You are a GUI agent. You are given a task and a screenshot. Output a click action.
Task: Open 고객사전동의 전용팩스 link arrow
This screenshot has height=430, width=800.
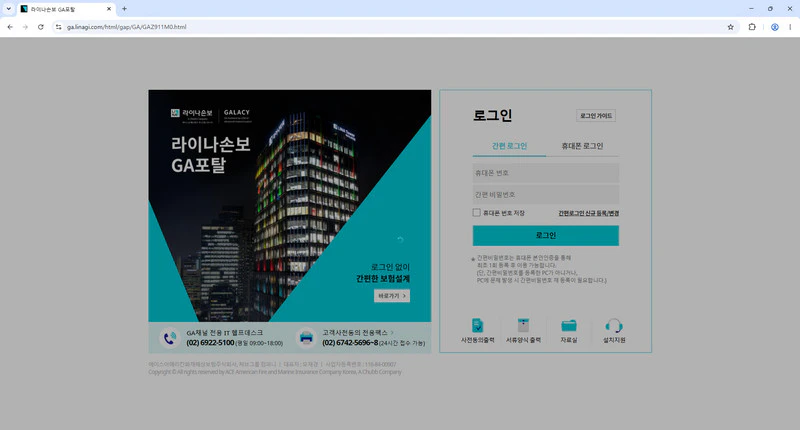point(392,333)
